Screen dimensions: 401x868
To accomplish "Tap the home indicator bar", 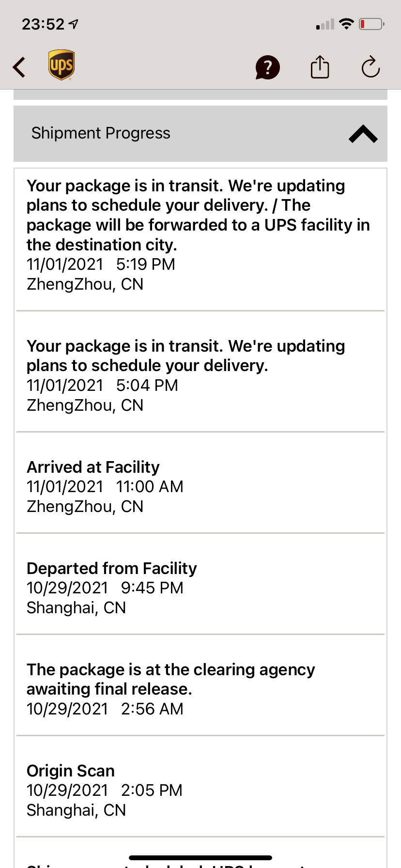I will pyautogui.click(x=200, y=857).
